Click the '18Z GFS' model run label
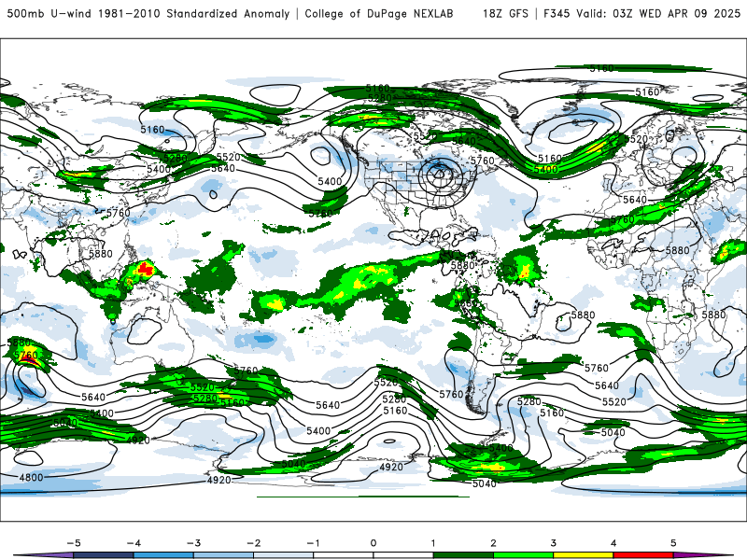Viewport: 747px width, 560px height. (505, 13)
